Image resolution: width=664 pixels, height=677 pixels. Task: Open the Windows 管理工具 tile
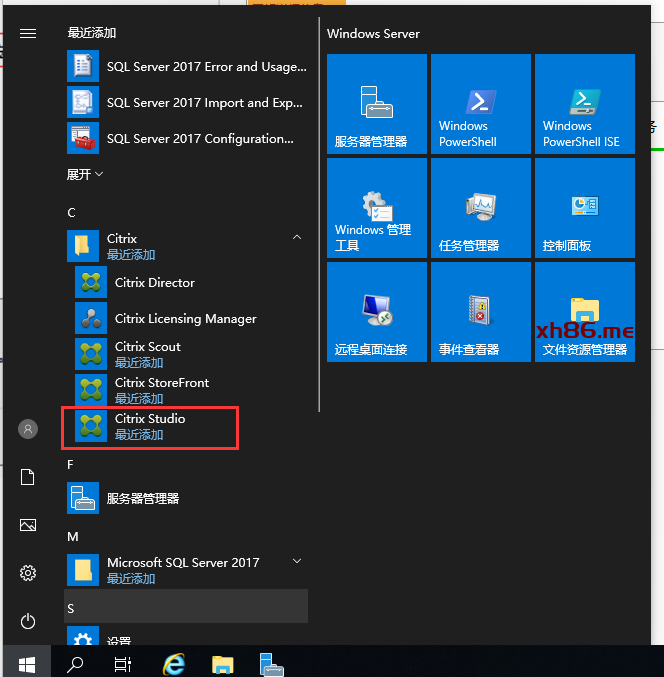pyautogui.click(x=377, y=208)
